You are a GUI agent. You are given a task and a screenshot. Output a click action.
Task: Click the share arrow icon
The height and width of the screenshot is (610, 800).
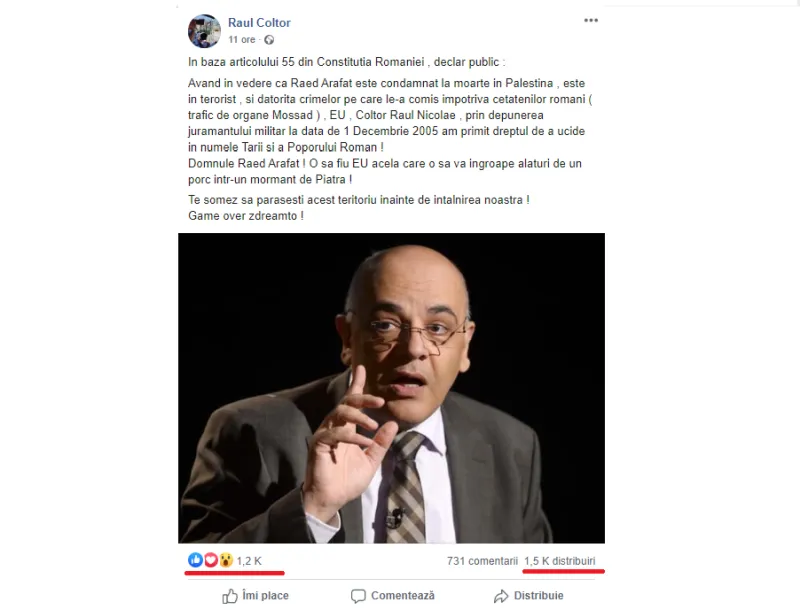pos(501,596)
